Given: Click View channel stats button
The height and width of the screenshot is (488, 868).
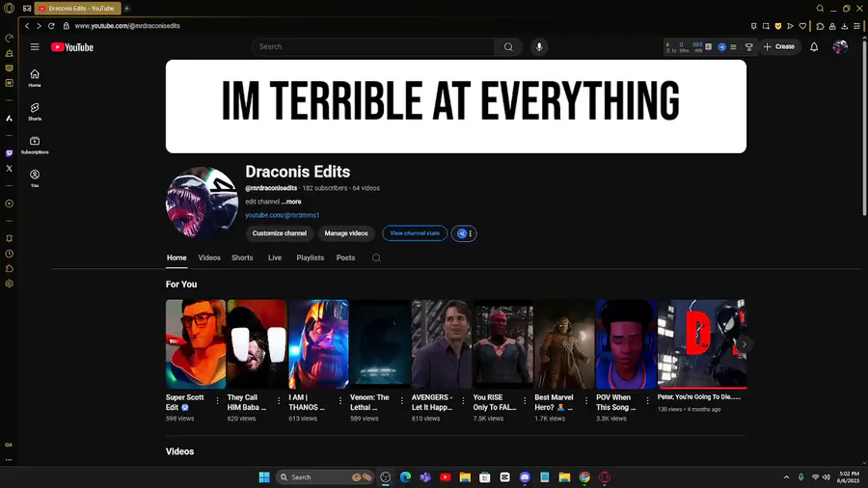Looking at the screenshot, I should [415, 233].
